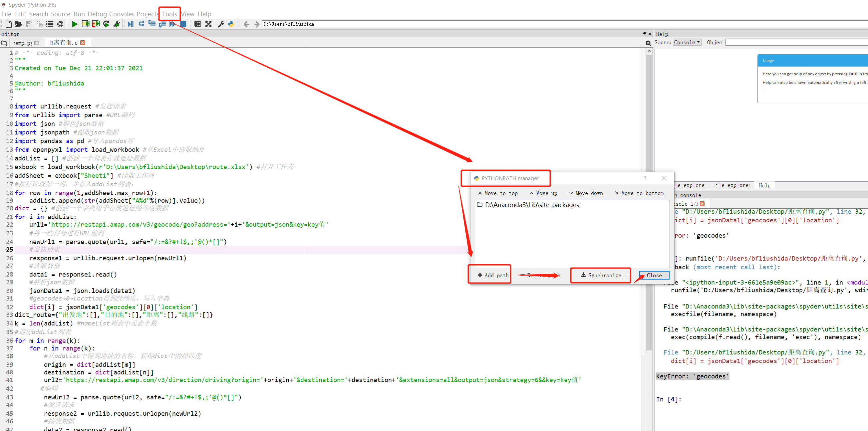Stop debugging using the blue square icon
Image resolution: width=868 pixels, height=431 pixels.
pos(183,24)
